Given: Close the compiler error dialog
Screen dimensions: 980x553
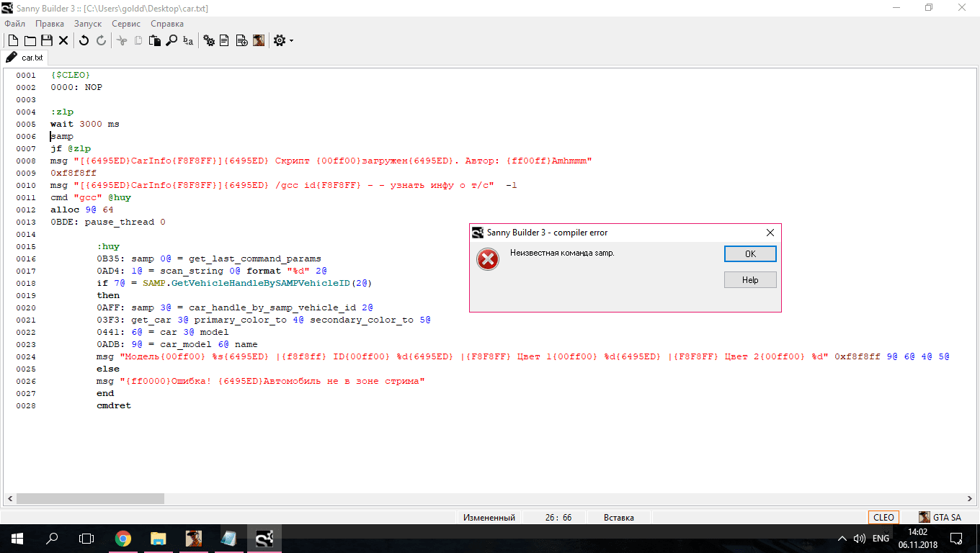Looking at the screenshot, I should click(x=770, y=233).
